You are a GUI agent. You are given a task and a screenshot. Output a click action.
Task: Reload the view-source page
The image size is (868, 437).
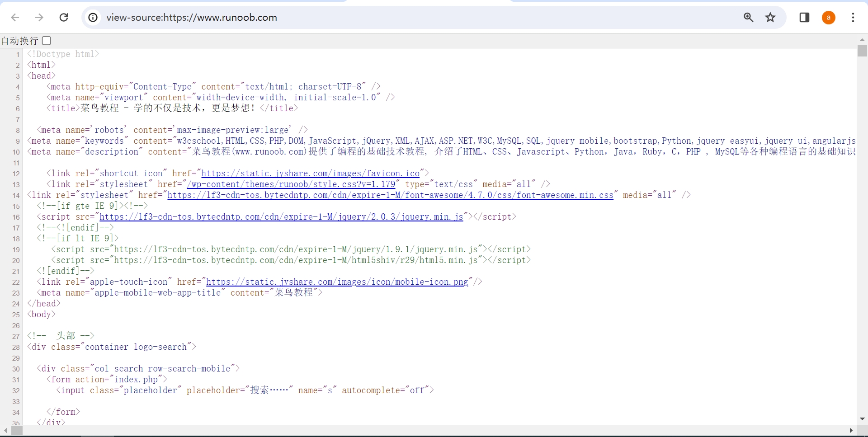64,18
